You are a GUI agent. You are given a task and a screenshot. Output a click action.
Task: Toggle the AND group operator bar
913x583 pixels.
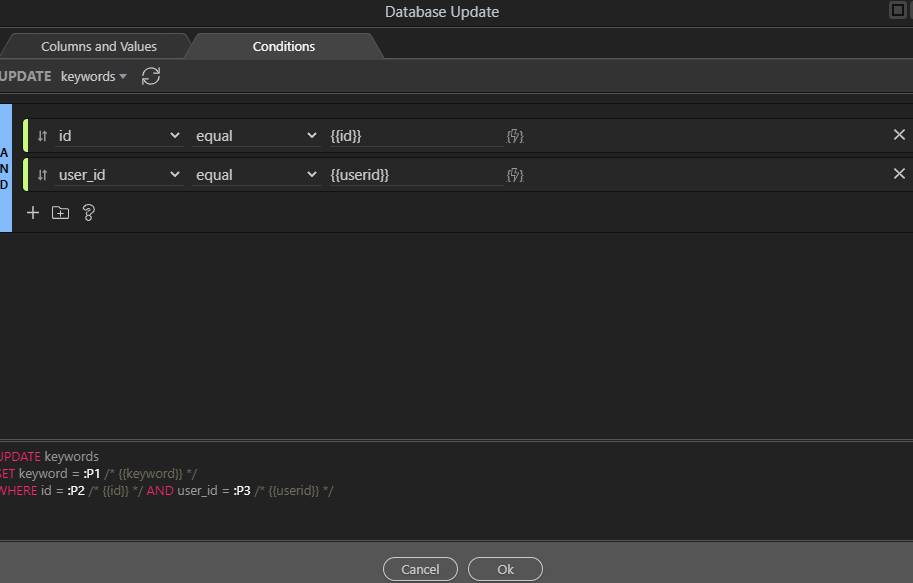5,168
